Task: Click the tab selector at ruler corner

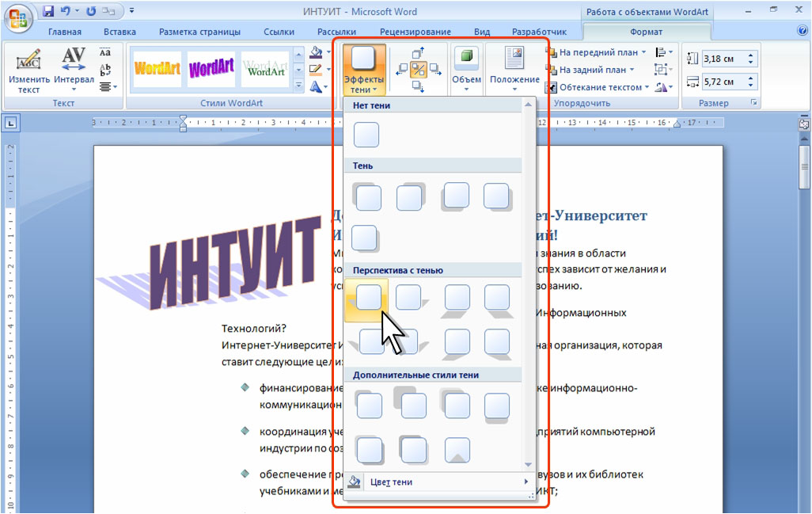Action: 11,124
